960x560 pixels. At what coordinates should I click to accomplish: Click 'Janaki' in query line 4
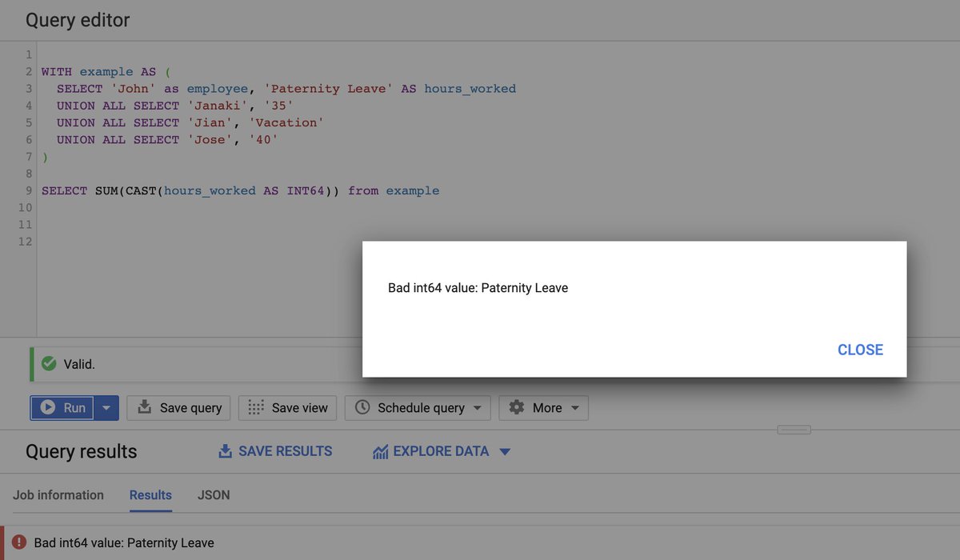(x=218, y=106)
